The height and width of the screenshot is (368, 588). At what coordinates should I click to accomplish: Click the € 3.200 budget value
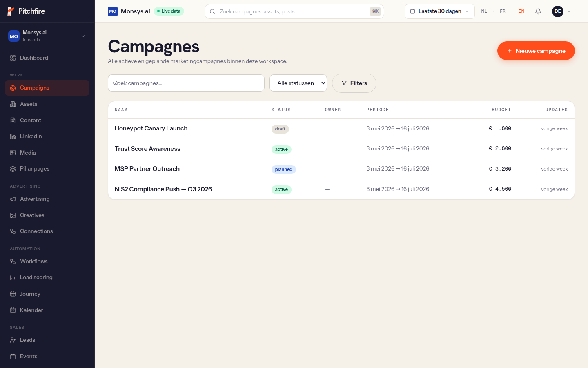pos(500,169)
